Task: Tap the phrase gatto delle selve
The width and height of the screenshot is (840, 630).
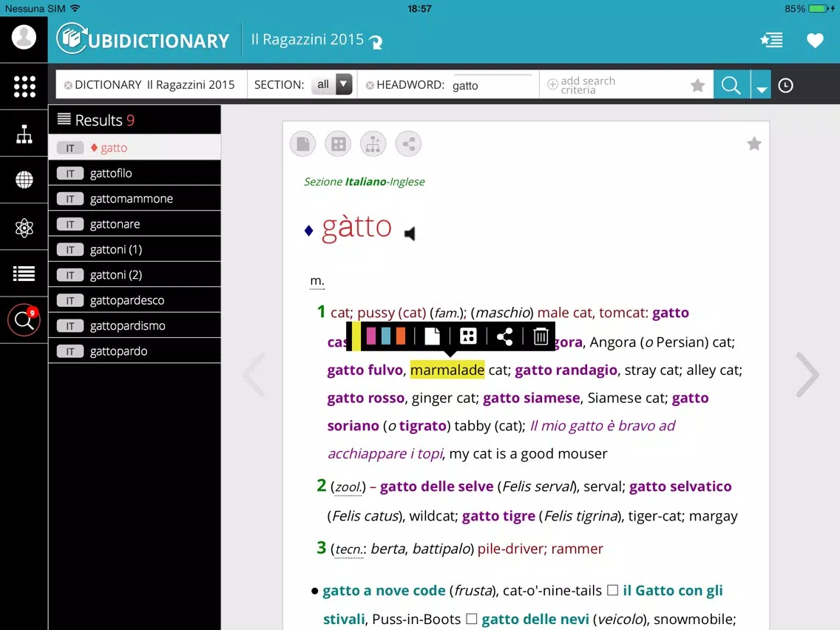Action: (436, 487)
